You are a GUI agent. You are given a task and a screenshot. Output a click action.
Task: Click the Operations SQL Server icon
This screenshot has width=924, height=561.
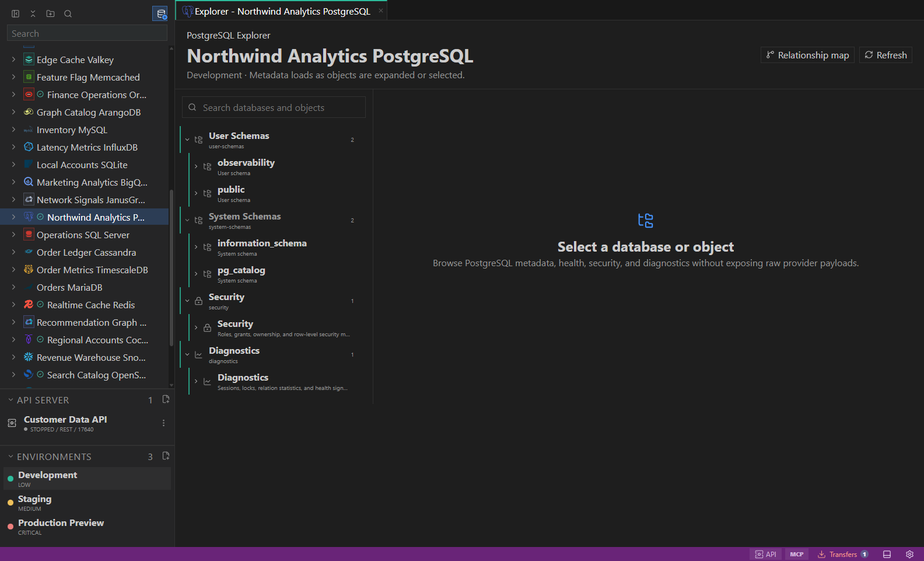(x=29, y=235)
